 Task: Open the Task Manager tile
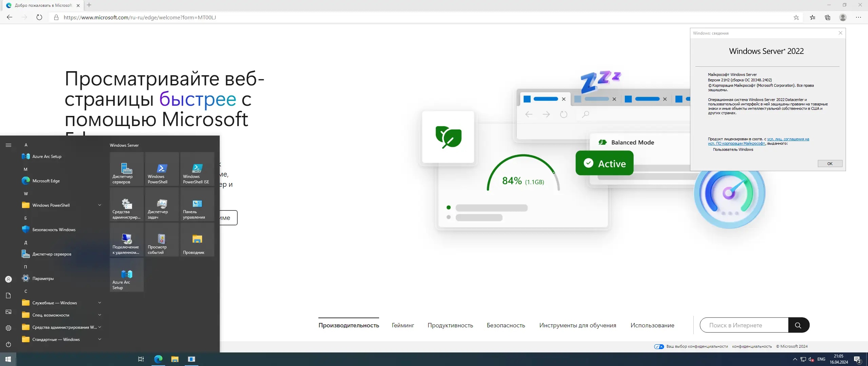click(162, 204)
